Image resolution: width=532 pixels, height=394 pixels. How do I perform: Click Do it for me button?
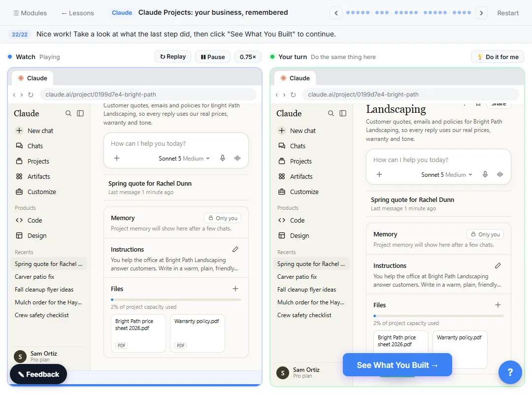click(x=498, y=57)
